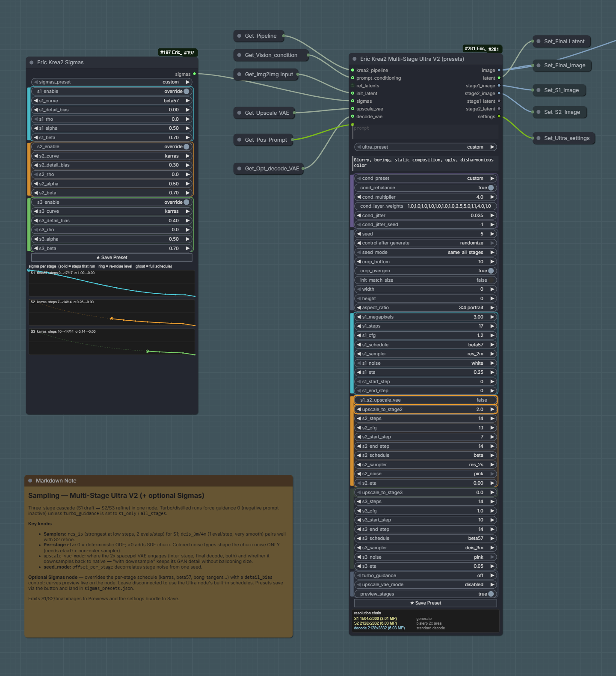This screenshot has height=676, width=616.
Task: Click the sigmas output socket on Sigmas node
Action: tap(194, 74)
